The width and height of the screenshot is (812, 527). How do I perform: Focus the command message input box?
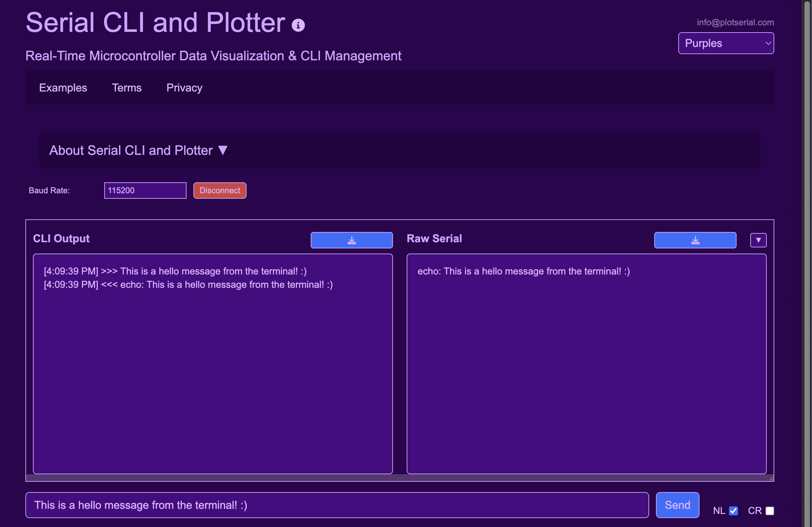coord(337,505)
